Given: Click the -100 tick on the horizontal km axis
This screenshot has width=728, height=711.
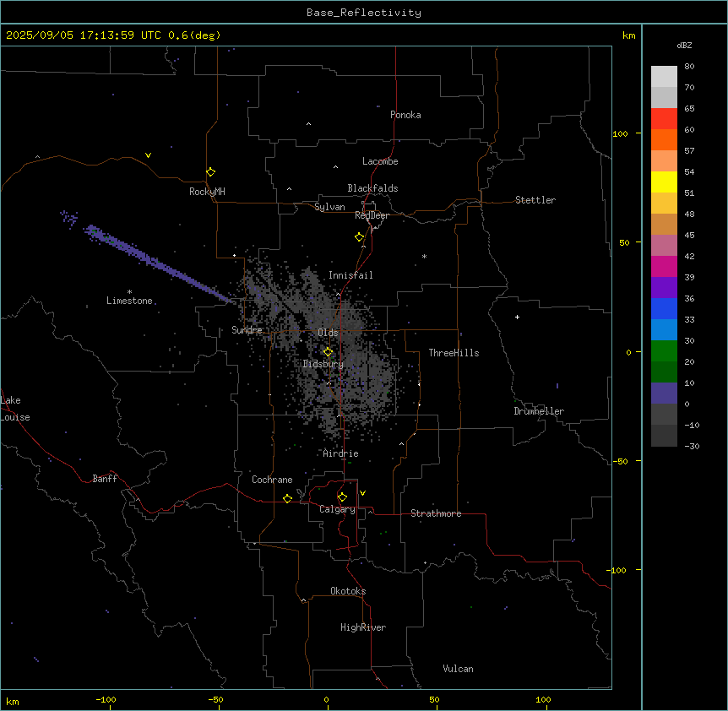Looking at the screenshot, I should coord(106,699).
